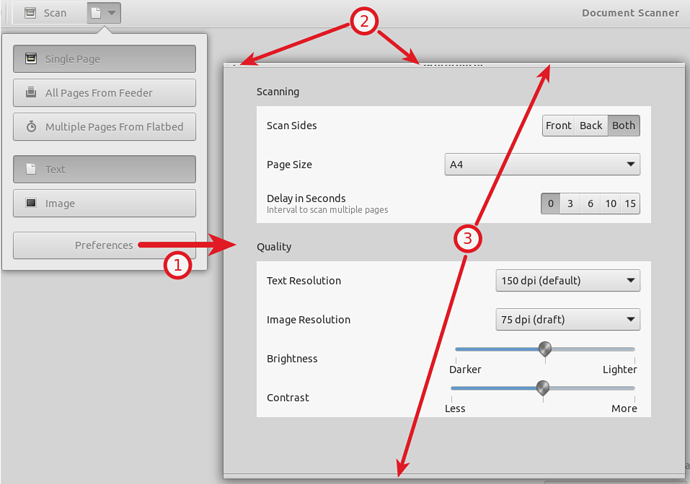The width and height of the screenshot is (690, 484).
Task: Click the 'Less' label under Contrast
Action: [x=455, y=409]
